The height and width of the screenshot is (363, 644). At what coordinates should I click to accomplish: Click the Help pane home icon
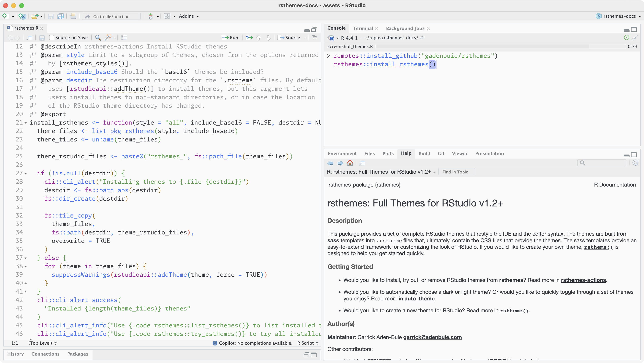[x=350, y=163]
